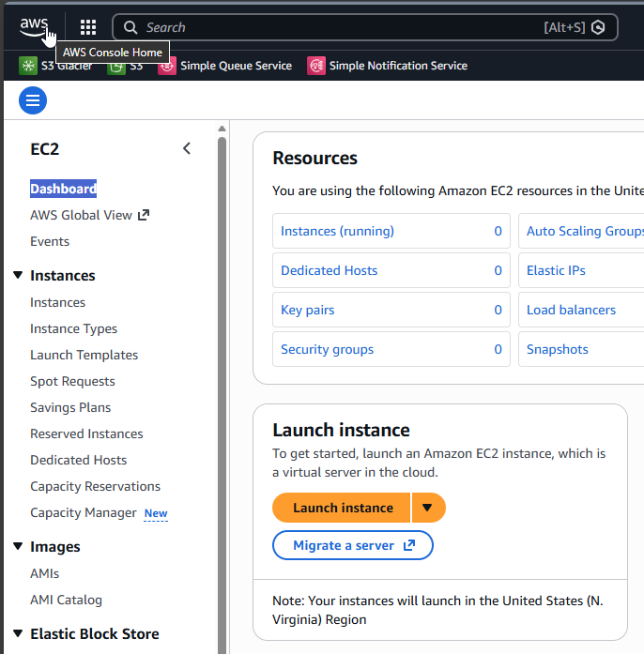This screenshot has width=644, height=654.
Task: Open Capacity Reservations in sidebar
Action: [x=95, y=486]
